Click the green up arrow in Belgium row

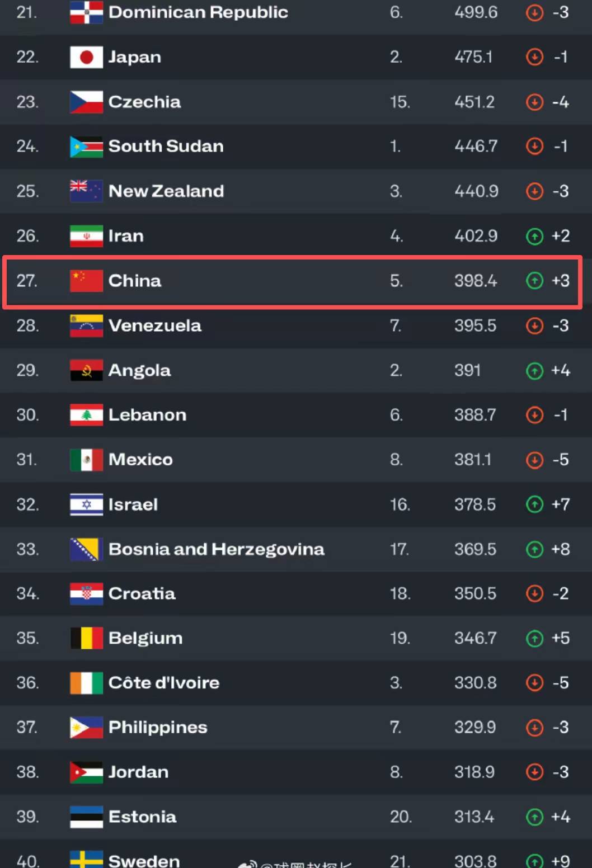[x=534, y=638]
